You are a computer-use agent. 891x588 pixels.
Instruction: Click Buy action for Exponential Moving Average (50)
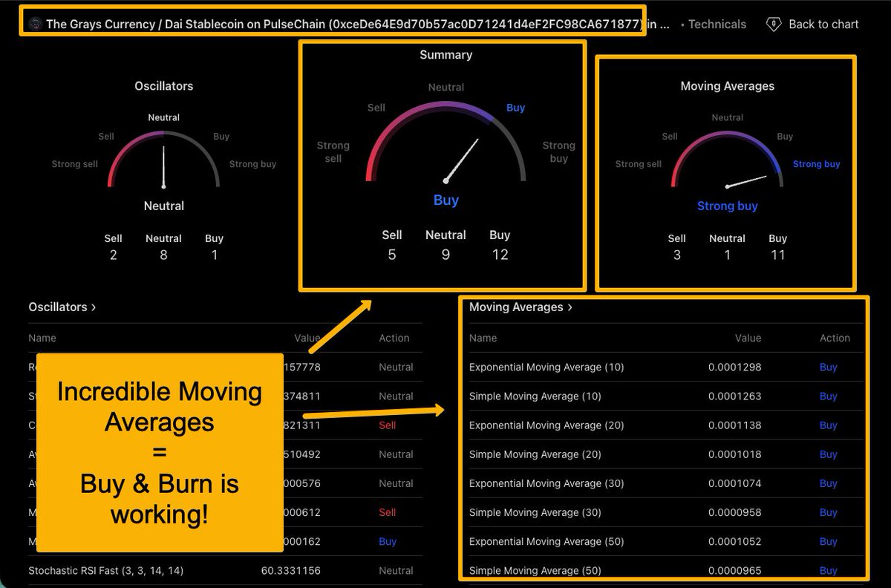point(828,541)
